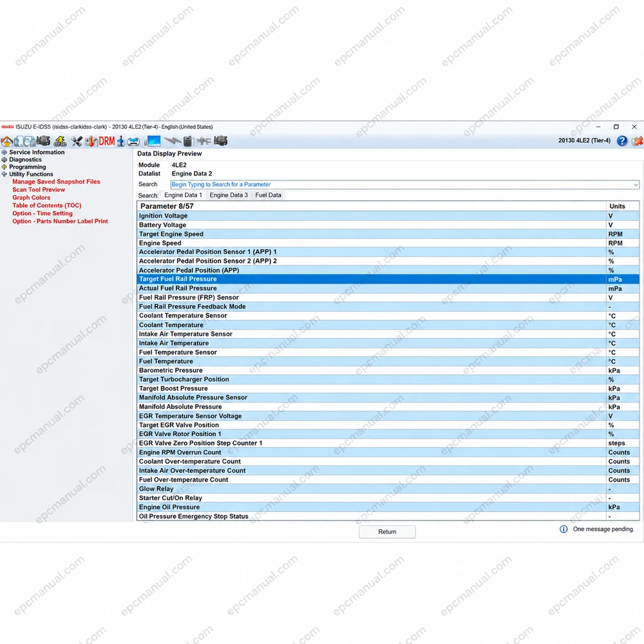Image resolution: width=644 pixels, height=644 pixels.
Task: Select the Target Turbocharger Position row
Action: 388,379
